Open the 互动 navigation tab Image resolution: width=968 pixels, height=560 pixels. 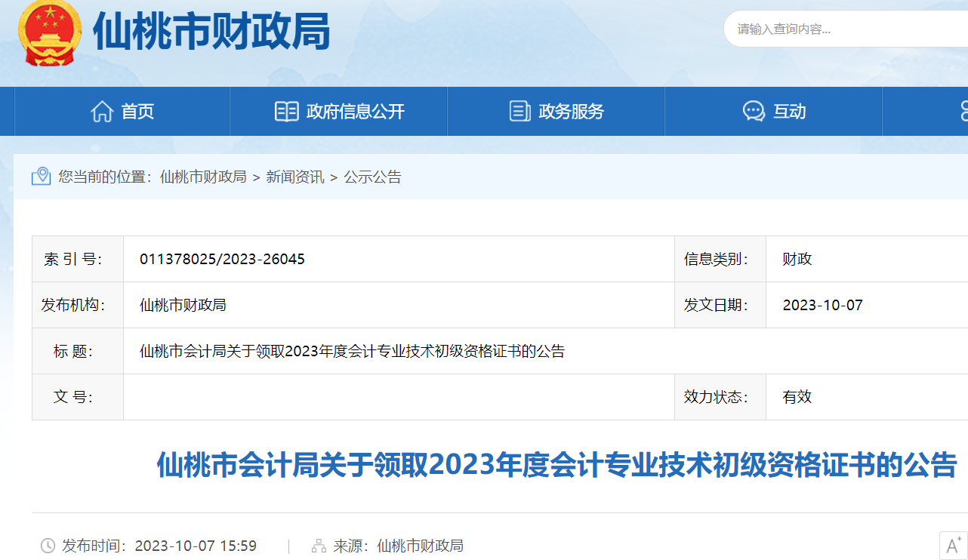point(774,112)
